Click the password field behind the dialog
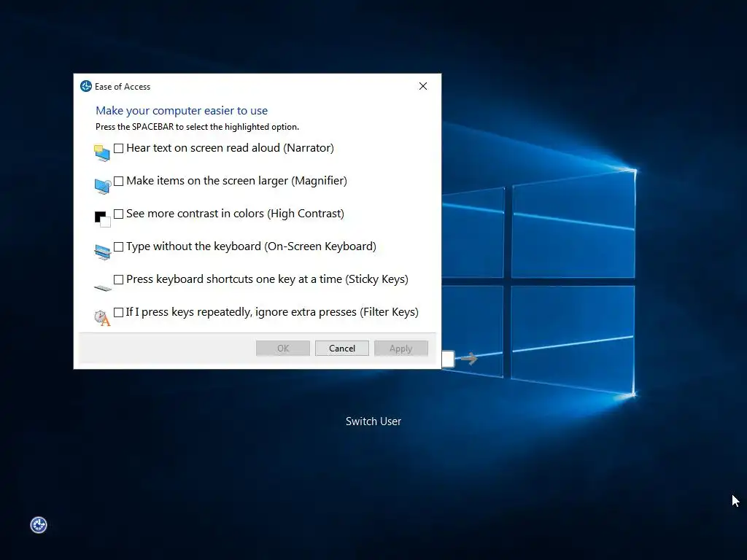Screen dimensions: 747x560 449,359
